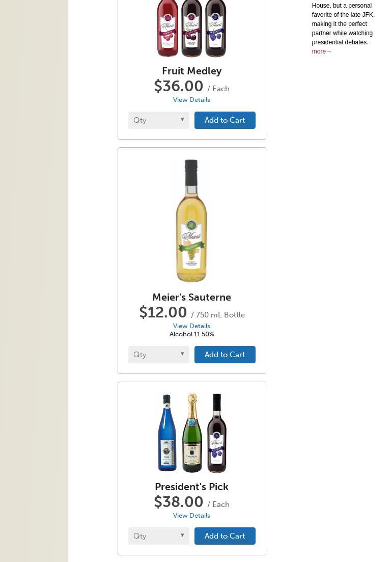Click the Meier's Sauterne bottle image
Screen dimensions: 392x562
(x=191, y=221)
